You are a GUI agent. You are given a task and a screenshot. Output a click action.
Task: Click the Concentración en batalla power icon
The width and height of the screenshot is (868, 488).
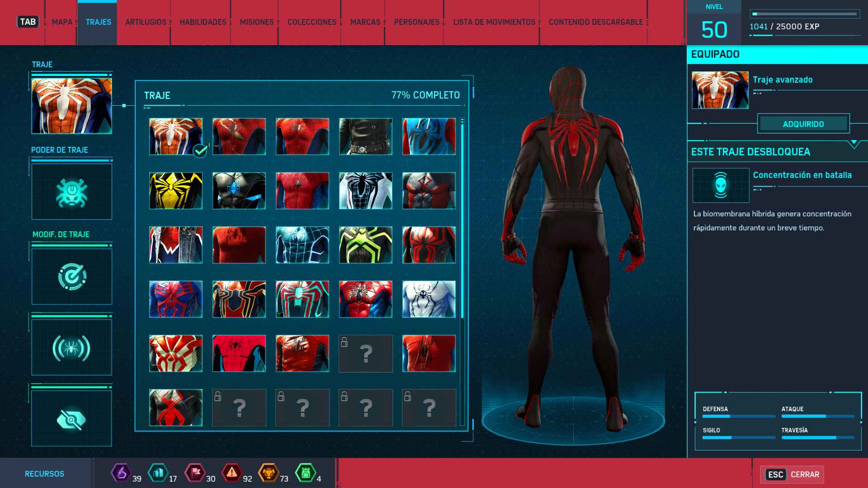coord(721,185)
